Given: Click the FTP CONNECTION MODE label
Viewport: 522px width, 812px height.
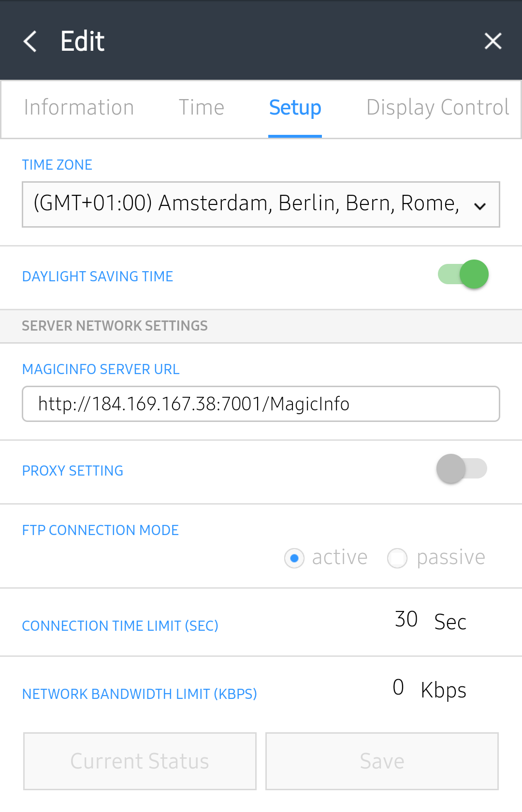Looking at the screenshot, I should (100, 530).
